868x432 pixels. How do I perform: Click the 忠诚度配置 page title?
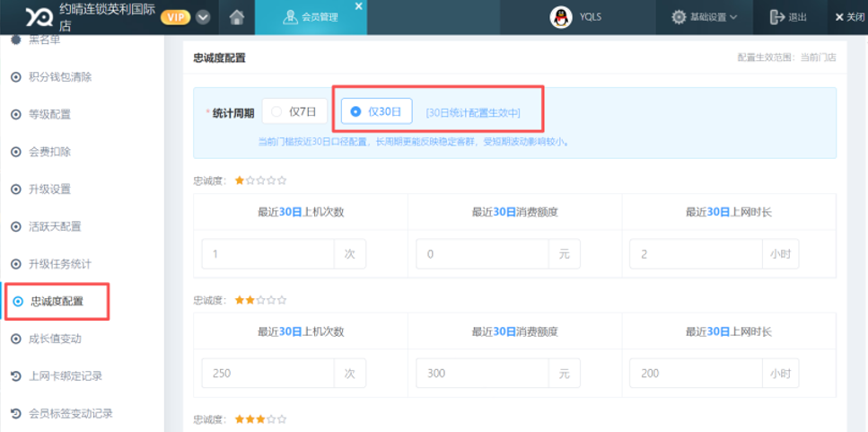click(219, 57)
